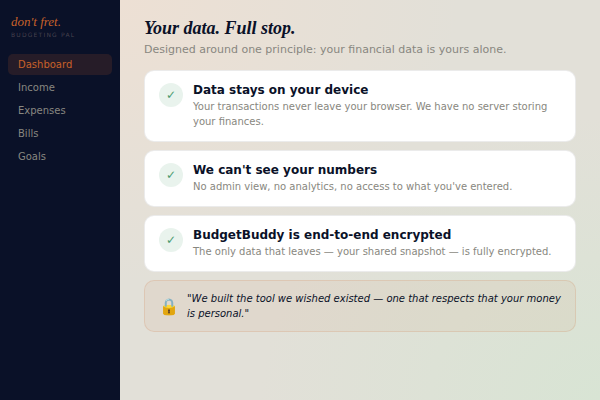Image resolution: width=600 pixels, height=400 pixels.
Task: Click the shared snapshot is fully encrypted text
Action: click(x=371, y=252)
